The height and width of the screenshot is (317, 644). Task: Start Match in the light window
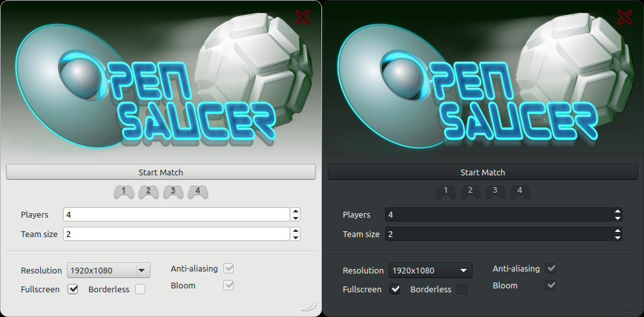tap(161, 172)
